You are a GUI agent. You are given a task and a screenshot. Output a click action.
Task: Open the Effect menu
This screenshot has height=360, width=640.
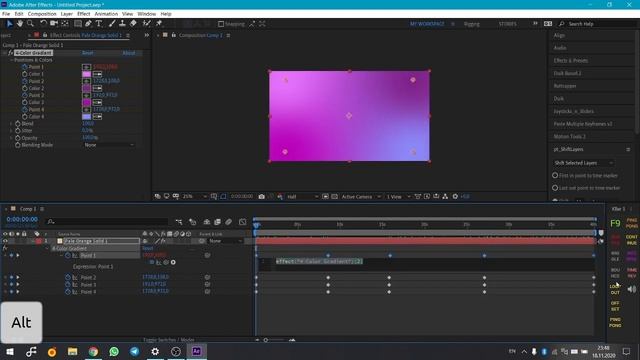83,13
